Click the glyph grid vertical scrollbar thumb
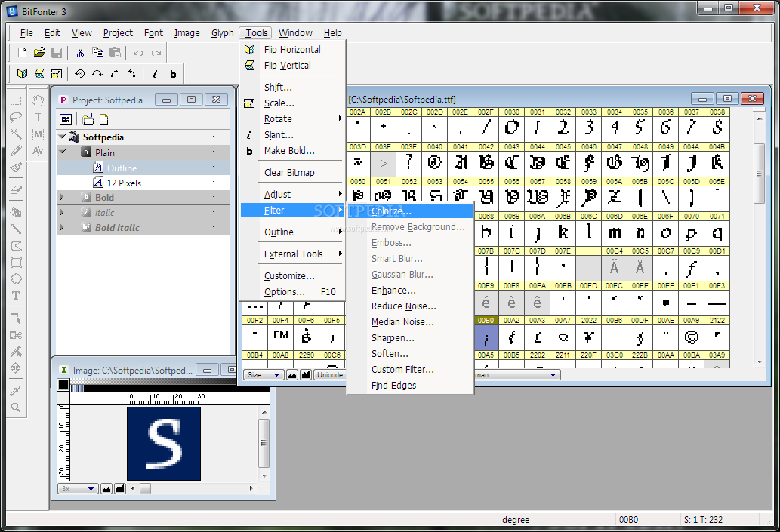The image size is (780, 532). 759,173
